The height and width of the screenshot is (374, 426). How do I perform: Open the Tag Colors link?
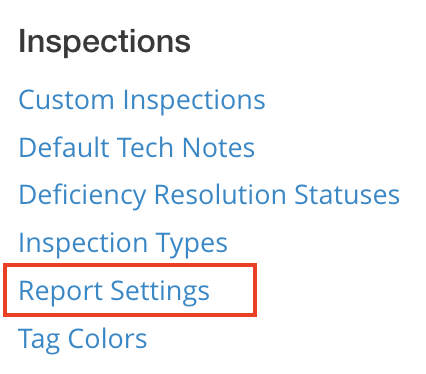pos(82,339)
